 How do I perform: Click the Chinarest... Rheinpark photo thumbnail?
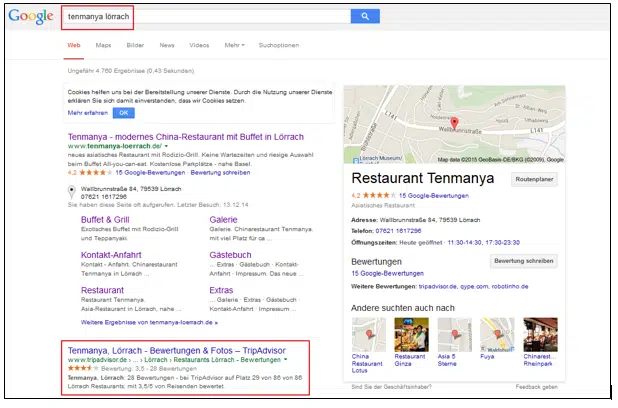(540, 335)
